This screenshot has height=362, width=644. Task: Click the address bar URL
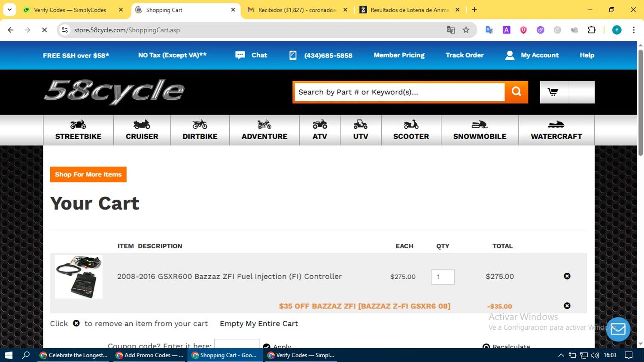127,30
